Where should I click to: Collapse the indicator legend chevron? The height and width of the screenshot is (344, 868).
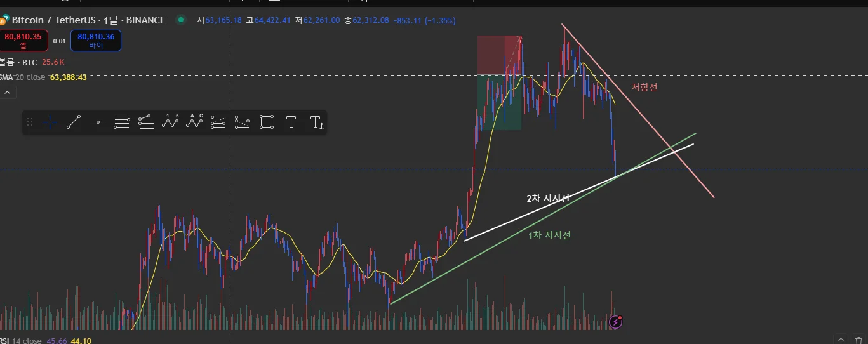point(7,93)
